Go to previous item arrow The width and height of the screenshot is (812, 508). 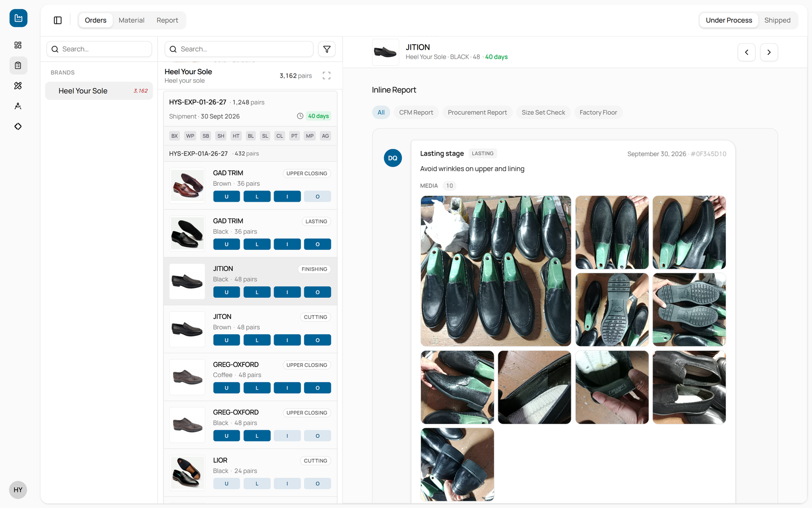[747, 52]
